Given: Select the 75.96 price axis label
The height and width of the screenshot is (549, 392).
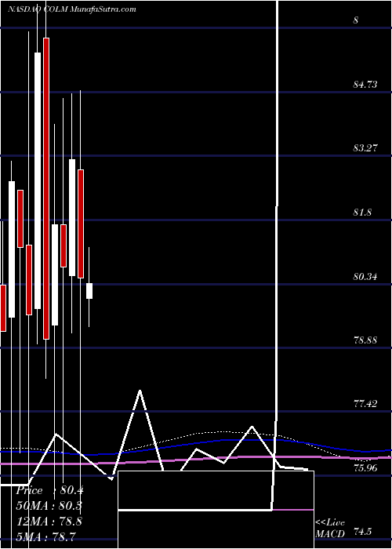Looking at the screenshot, I should click(x=365, y=467).
